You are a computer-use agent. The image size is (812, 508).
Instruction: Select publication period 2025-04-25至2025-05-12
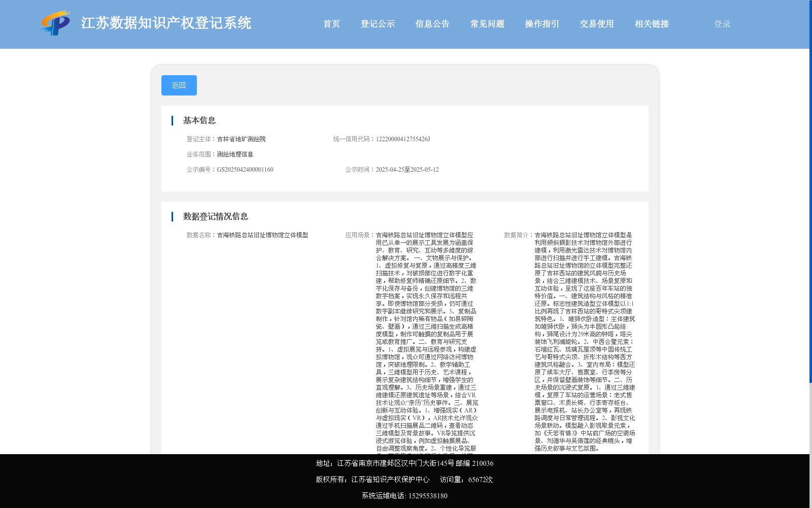click(408, 170)
